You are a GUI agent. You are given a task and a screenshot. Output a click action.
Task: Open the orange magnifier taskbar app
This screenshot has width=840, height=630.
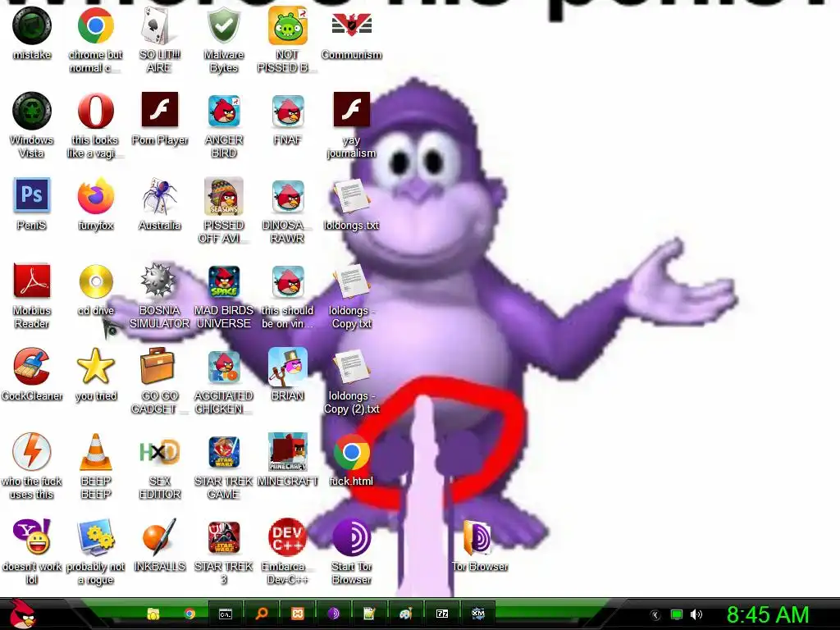pos(262,614)
